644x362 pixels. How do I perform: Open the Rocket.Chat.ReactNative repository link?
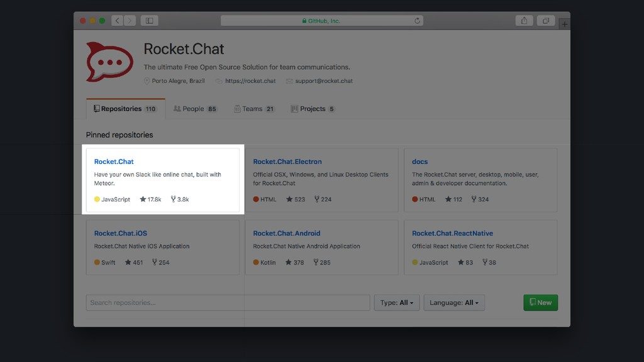(452, 233)
